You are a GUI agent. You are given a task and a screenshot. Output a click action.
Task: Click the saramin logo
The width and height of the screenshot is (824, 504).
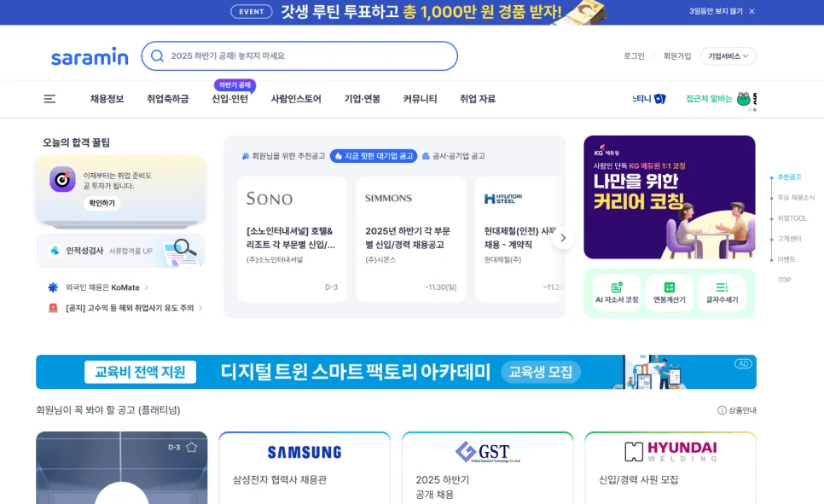(90, 56)
